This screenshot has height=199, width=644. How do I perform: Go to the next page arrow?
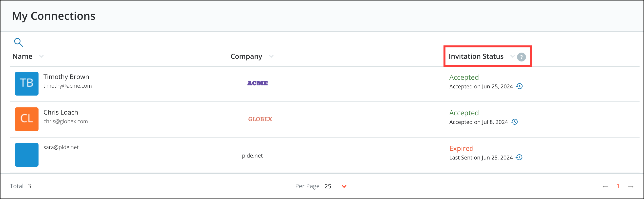(630, 186)
